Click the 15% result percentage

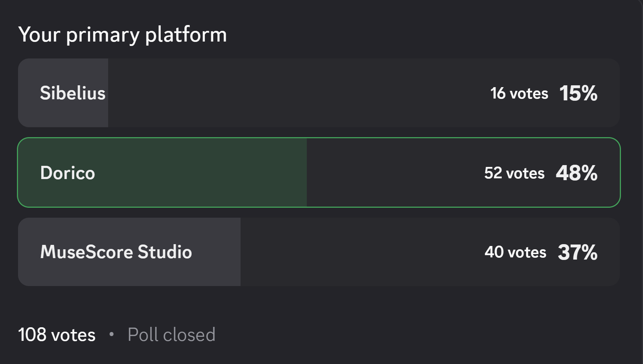click(578, 93)
